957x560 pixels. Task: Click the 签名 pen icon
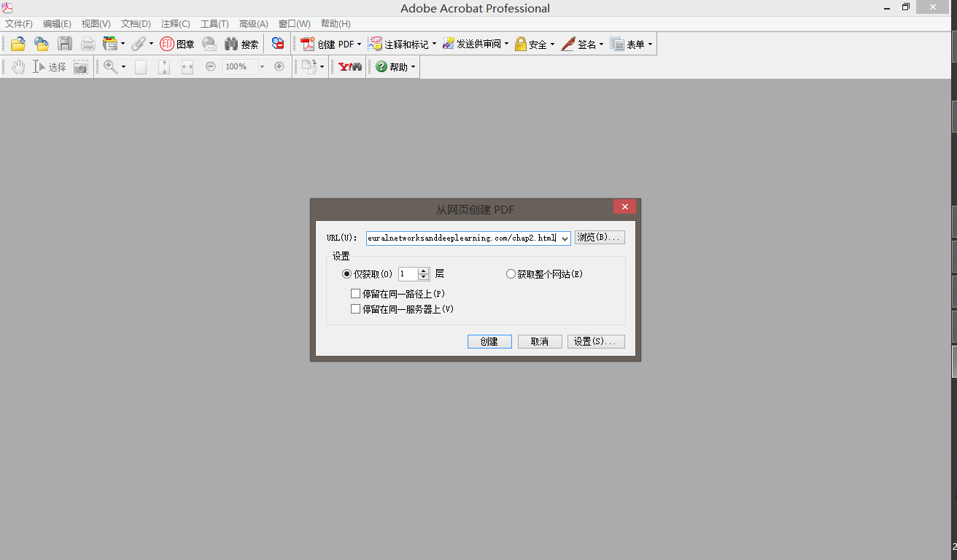pos(568,44)
